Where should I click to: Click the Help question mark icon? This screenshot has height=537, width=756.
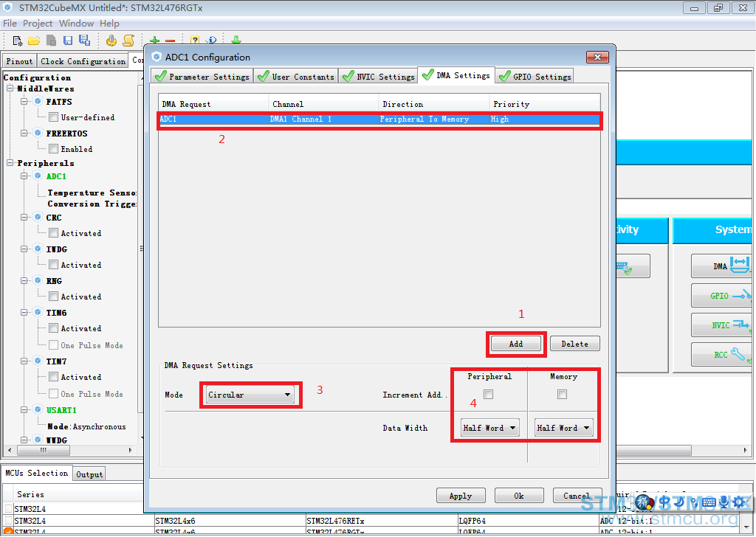coord(195,41)
